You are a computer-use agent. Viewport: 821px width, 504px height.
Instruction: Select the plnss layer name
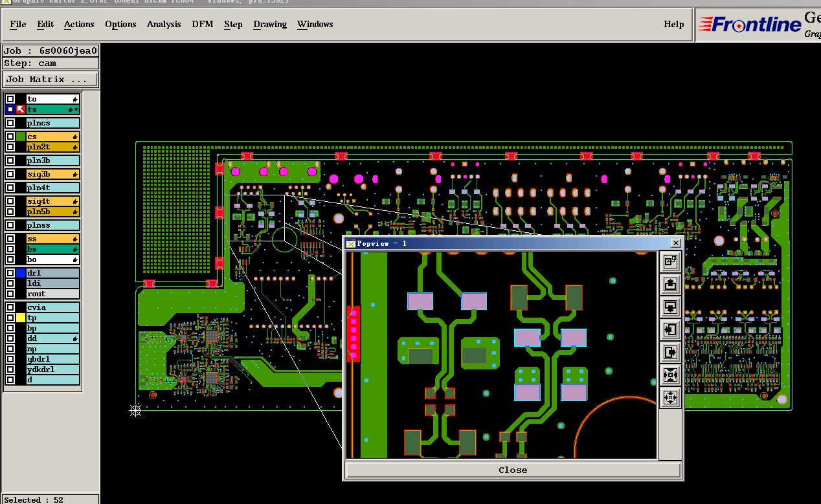click(53, 225)
